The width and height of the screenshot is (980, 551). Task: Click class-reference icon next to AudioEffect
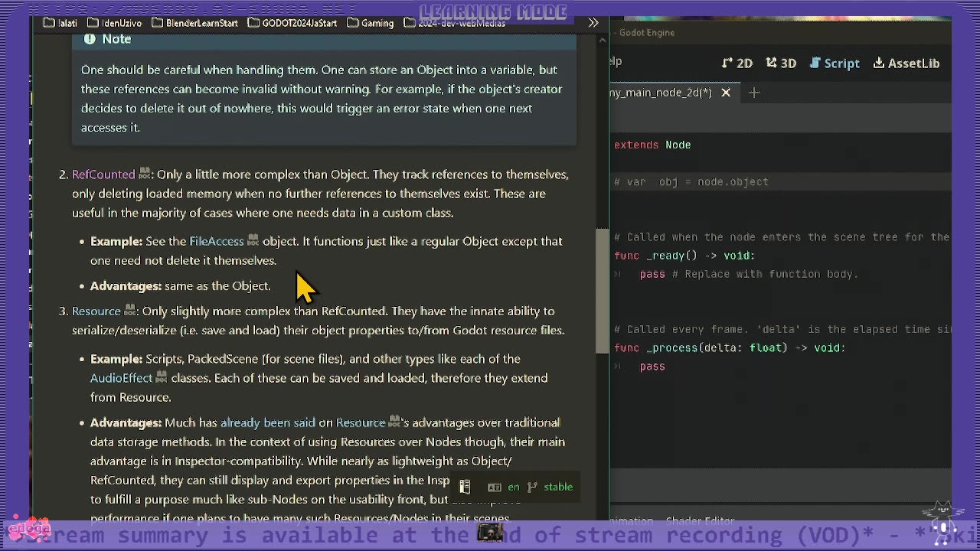(x=161, y=378)
